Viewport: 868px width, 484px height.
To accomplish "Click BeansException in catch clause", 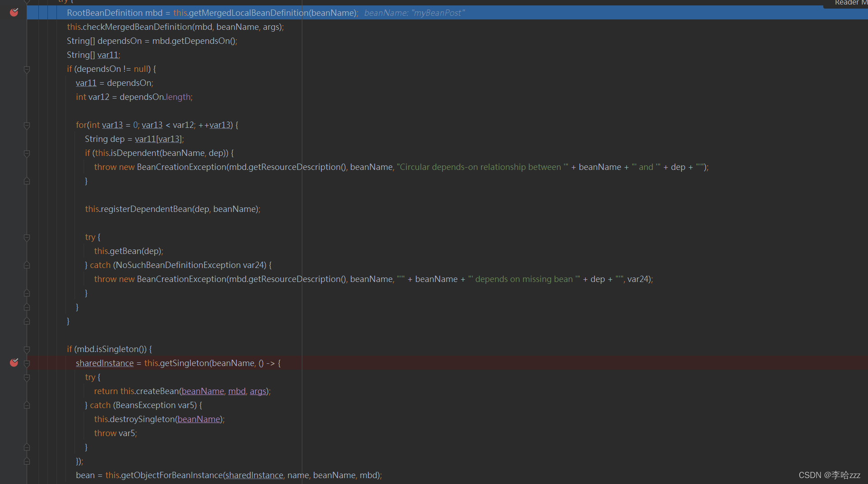I will coord(145,405).
